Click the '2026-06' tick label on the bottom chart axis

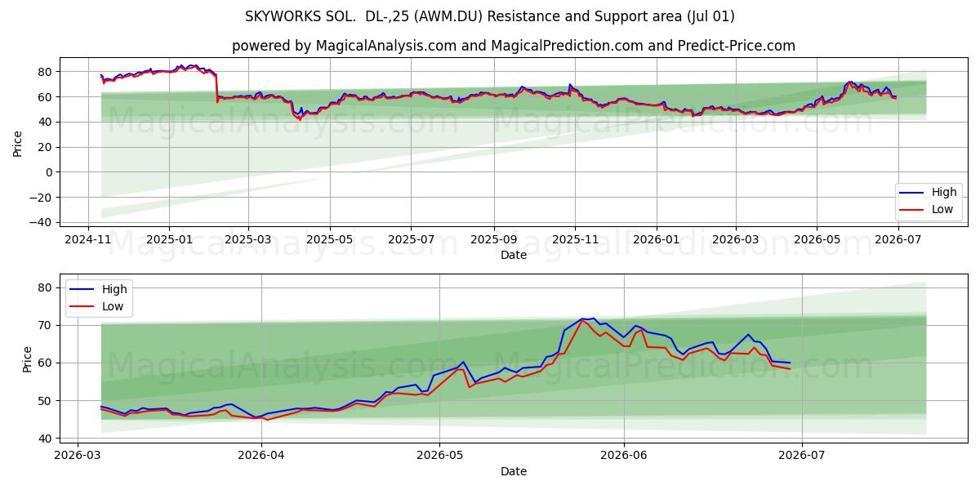[624, 457]
